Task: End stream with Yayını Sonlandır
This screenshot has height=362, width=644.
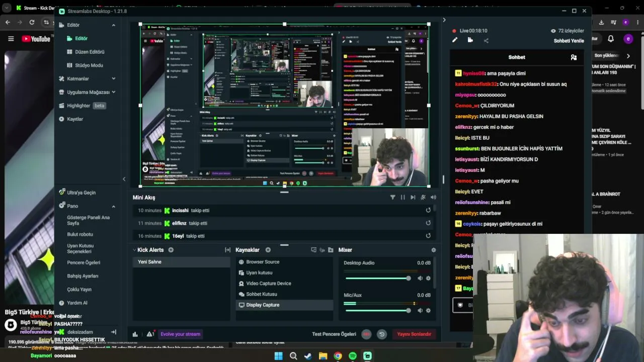Action: (x=414, y=334)
